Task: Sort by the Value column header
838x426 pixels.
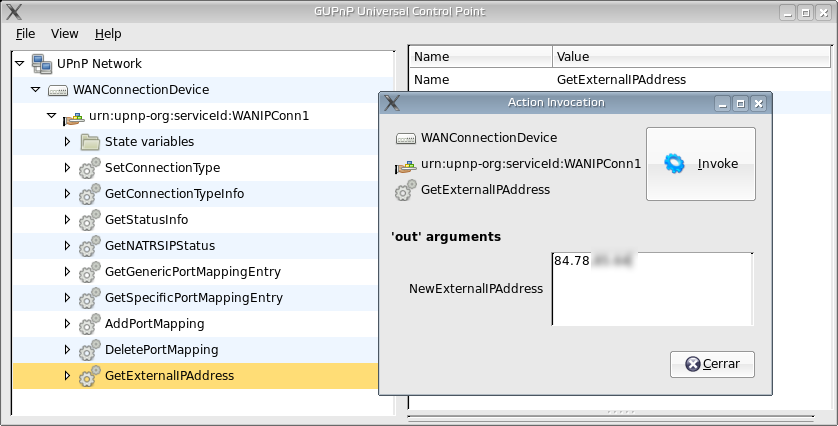Action: pos(692,57)
